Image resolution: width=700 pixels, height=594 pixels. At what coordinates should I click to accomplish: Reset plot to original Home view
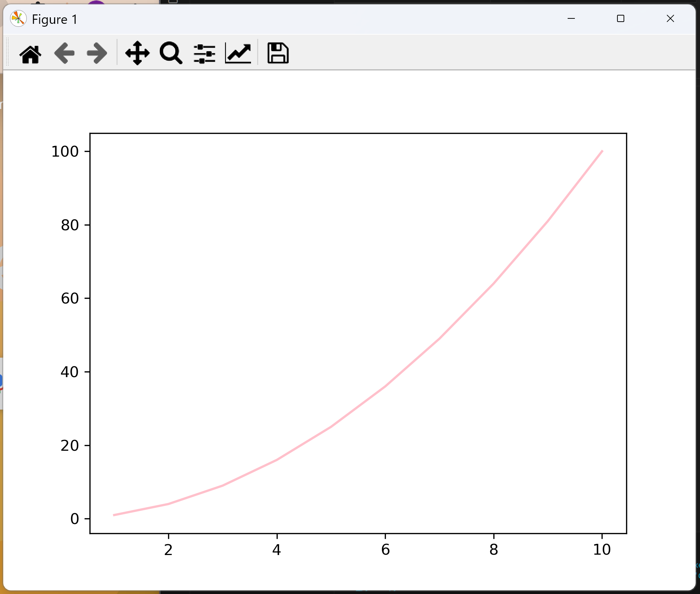point(30,54)
